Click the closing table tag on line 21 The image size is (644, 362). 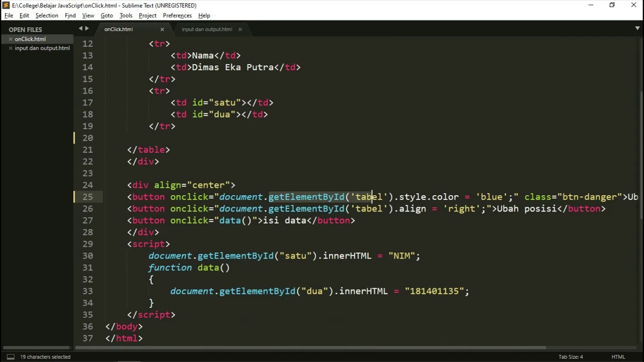point(148,150)
